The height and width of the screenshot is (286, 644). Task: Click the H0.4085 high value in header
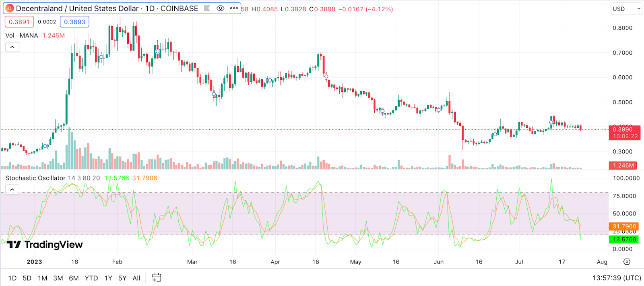coord(264,9)
